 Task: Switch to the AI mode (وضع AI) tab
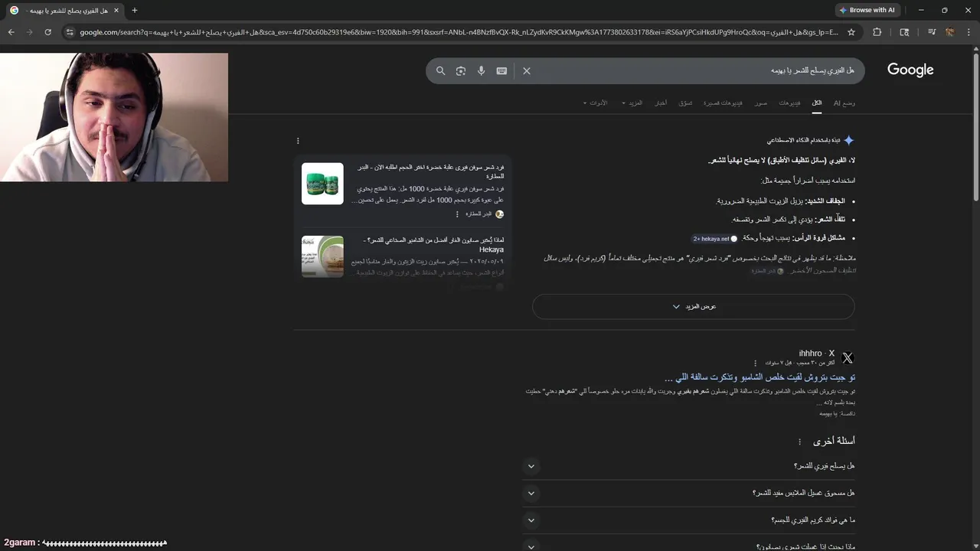[844, 103]
